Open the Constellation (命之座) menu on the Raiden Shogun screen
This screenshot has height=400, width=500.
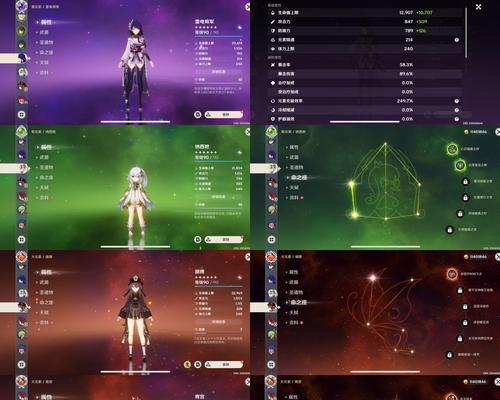(x=46, y=52)
